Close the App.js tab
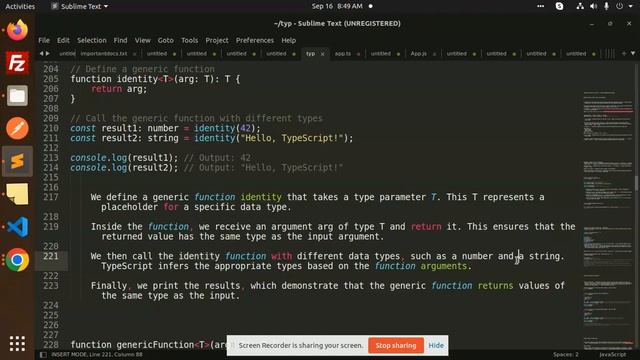Viewport: 640px width, 360px height. click(434, 54)
